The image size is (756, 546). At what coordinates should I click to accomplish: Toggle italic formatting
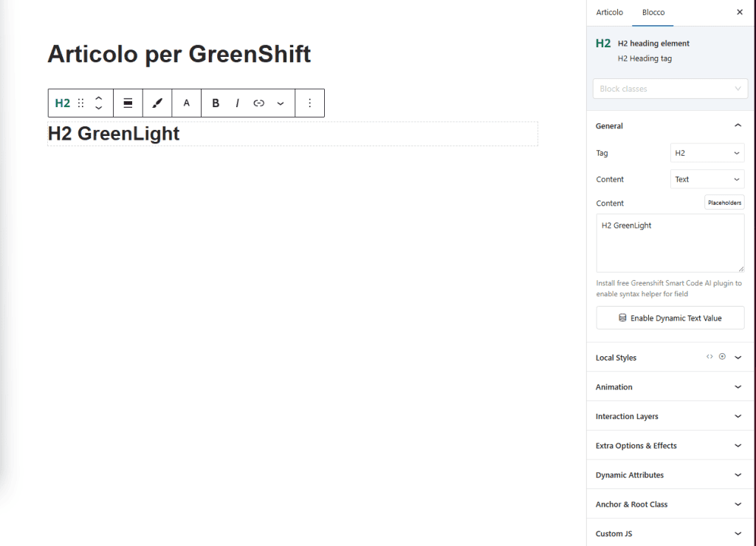[237, 103]
